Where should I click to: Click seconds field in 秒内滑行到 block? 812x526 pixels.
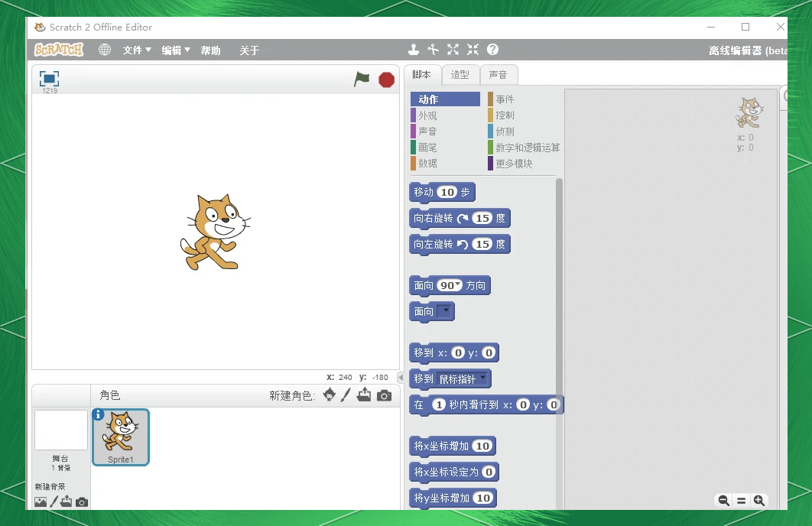point(439,404)
